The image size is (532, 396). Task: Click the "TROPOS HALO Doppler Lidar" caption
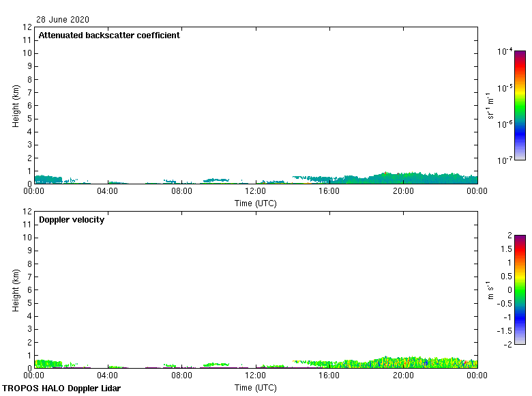(61, 388)
